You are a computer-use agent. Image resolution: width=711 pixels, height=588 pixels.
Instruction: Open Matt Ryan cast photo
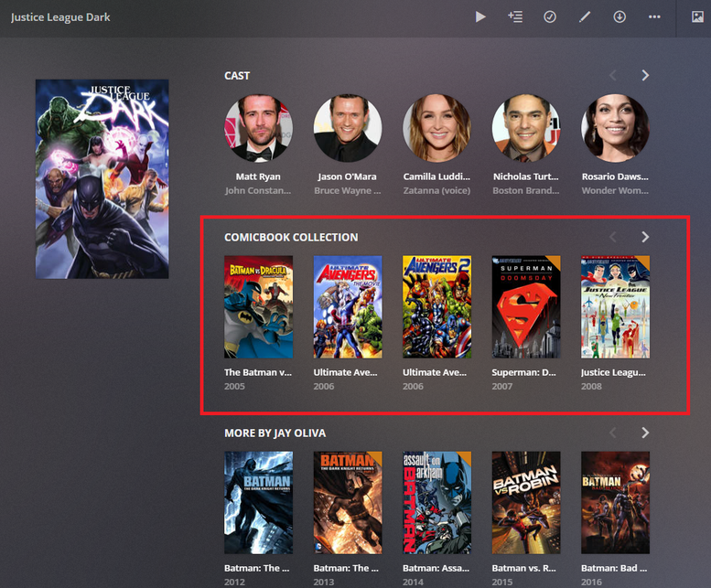pyautogui.click(x=258, y=128)
